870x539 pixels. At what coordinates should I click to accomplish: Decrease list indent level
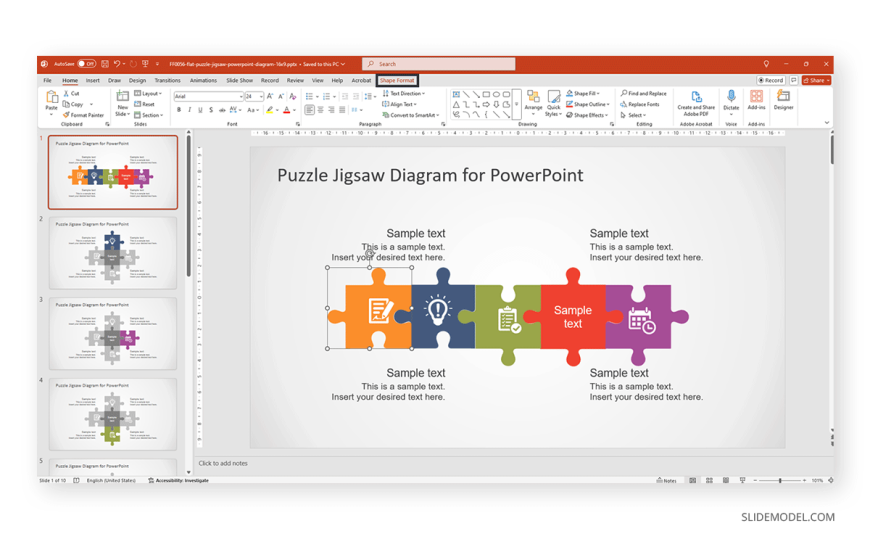pyautogui.click(x=345, y=97)
